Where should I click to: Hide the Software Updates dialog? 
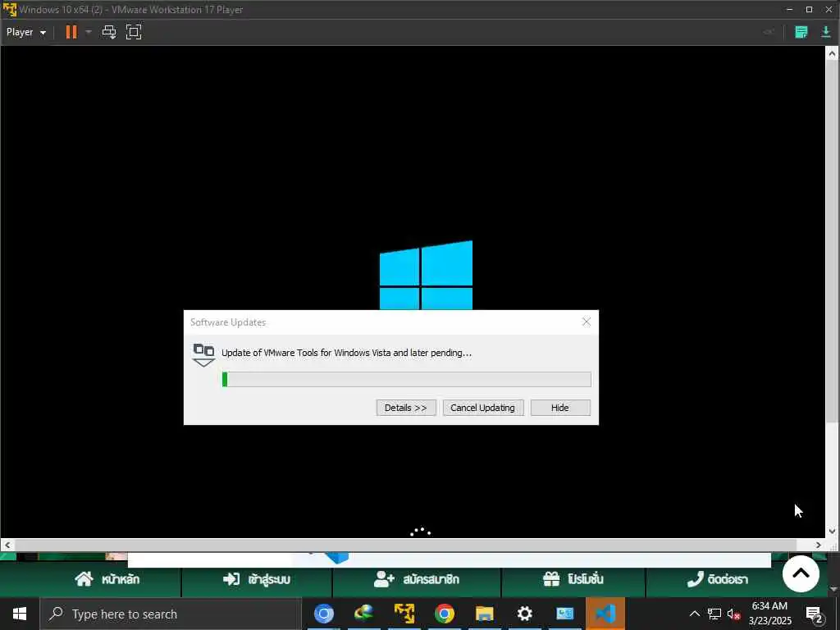pyautogui.click(x=559, y=408)
